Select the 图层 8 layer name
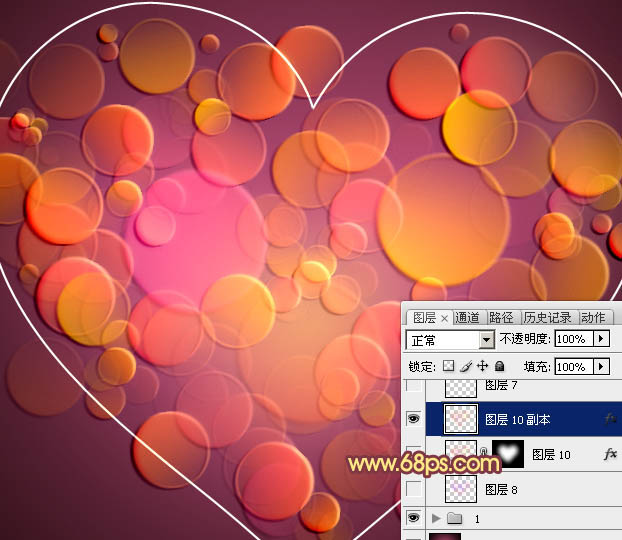This screenshot has height=540, width=622. pos(501,490)
